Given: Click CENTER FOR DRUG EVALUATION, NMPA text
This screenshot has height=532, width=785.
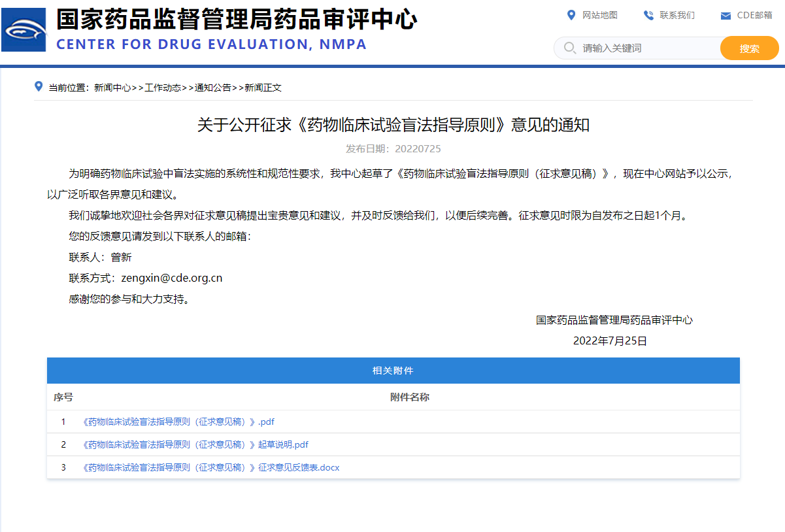Looking at the screenshot, I should [212, 44].
